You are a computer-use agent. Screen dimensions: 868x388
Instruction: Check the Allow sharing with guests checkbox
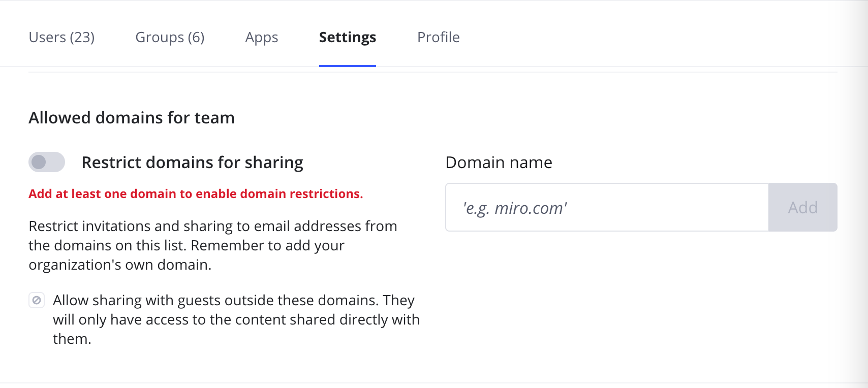pos(37,300)
